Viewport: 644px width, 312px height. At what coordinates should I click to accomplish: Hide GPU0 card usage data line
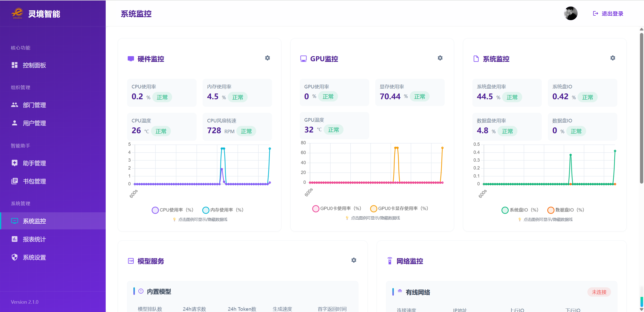[x=337, y=209]
